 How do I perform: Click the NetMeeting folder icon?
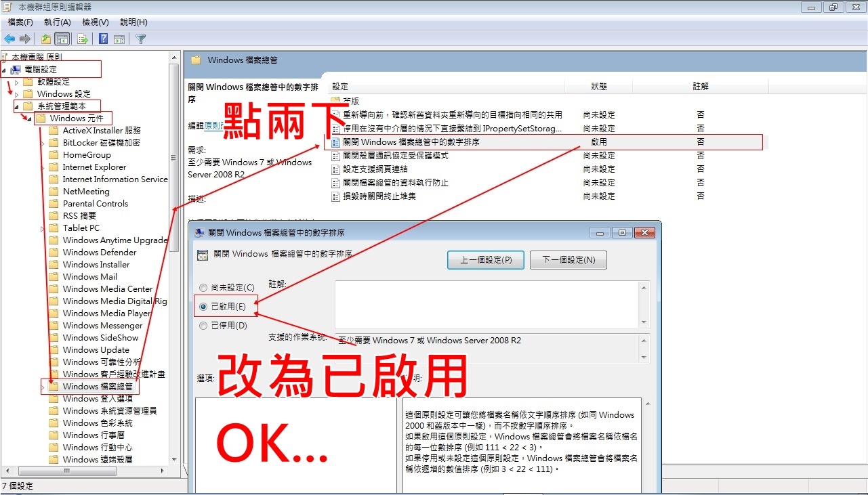point(54,191)
